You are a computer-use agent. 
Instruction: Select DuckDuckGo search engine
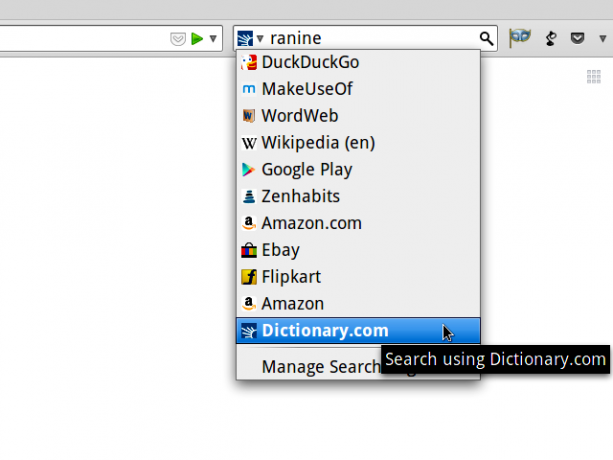(358, 63)
